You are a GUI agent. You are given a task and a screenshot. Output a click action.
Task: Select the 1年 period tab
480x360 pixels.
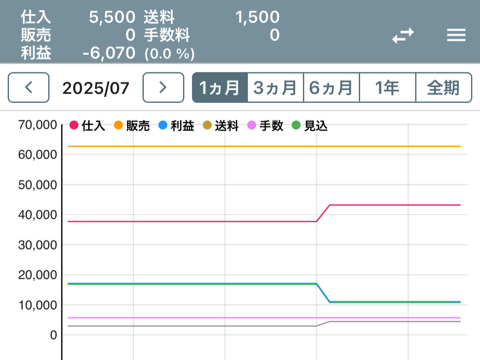point(388,88)
